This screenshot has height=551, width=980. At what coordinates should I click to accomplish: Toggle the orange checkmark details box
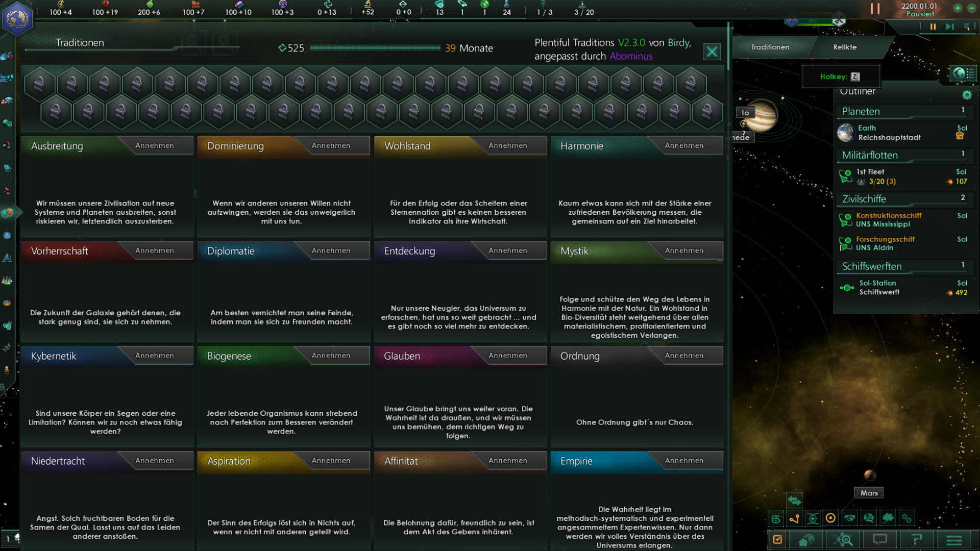[778, 540]
